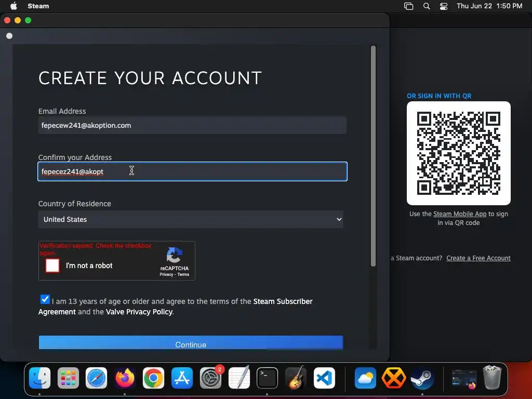Click the Stage Manager menu bar icon

pos(408,6)
